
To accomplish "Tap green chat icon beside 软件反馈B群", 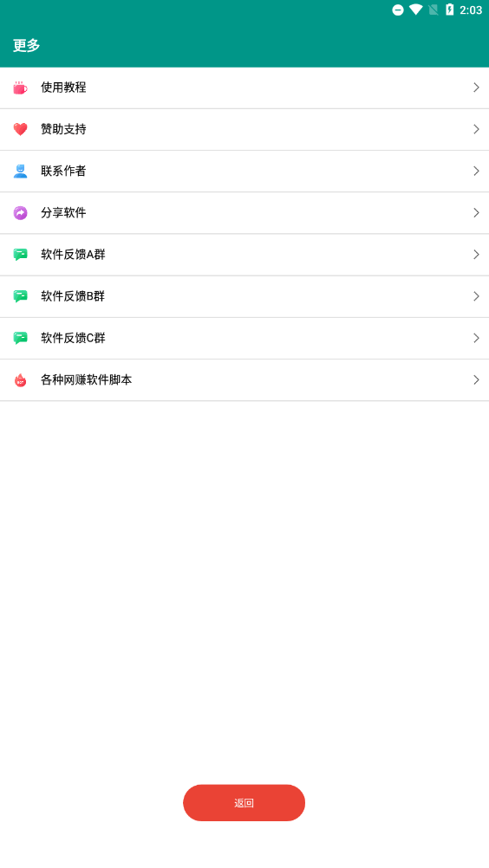I will point(21,297).
